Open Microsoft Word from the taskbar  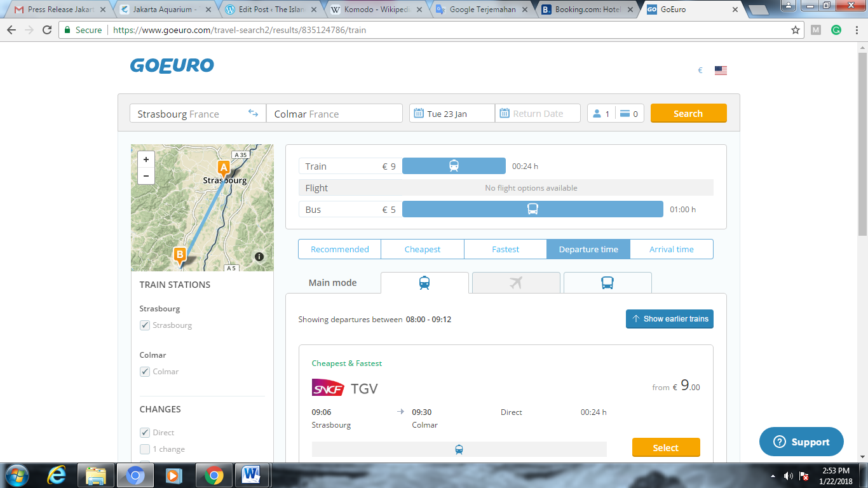[252, 475]
